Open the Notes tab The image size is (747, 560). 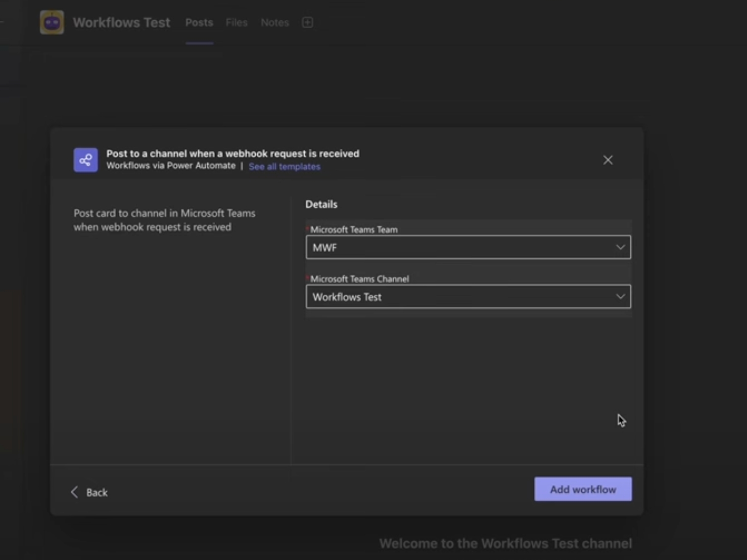click(275, 23)
